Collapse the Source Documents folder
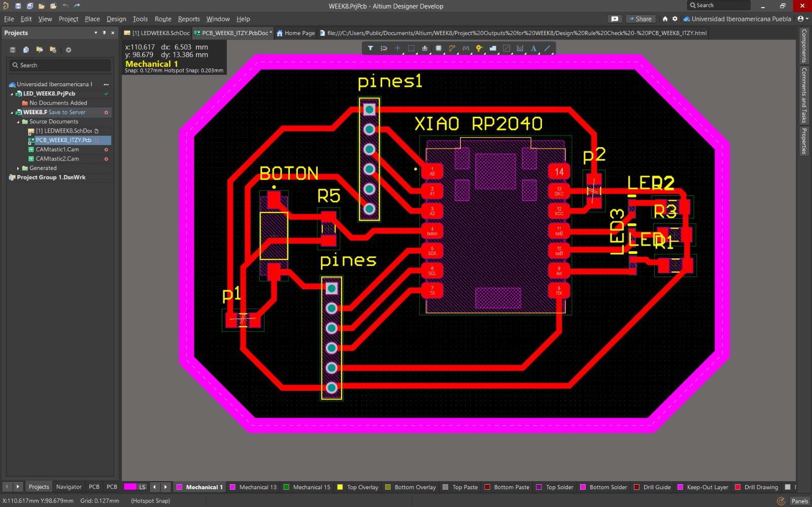The image size is (812, 507). [x=18, y=122]
